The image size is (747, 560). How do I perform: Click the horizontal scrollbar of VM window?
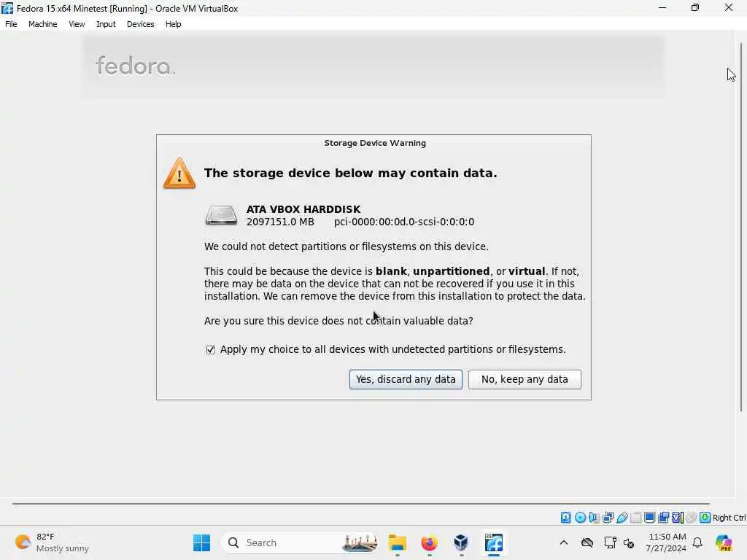pyautogui.click(x=361, y=503)
